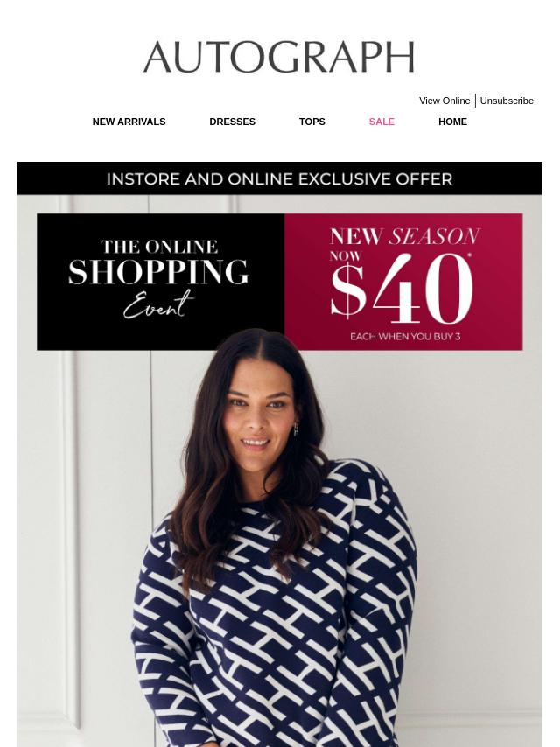Click the SHOPPING headline in black banner
This screenshot has width=560, height=747.
pos(158,272)
